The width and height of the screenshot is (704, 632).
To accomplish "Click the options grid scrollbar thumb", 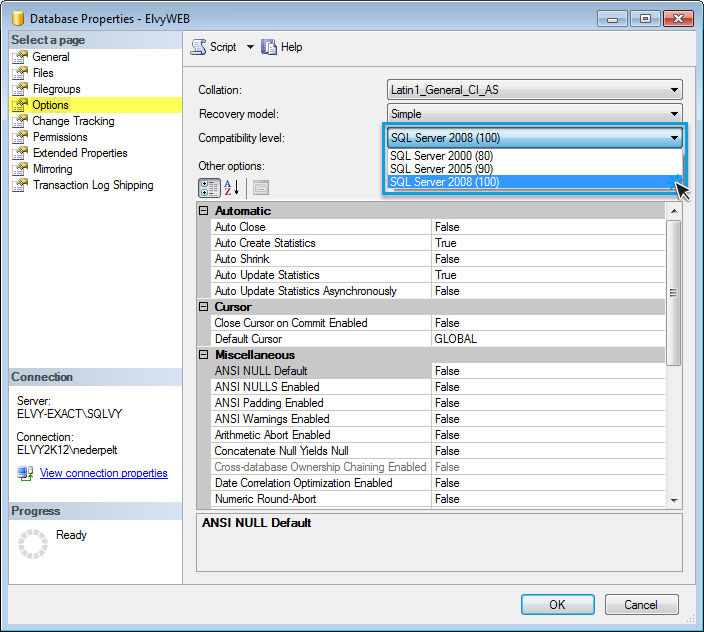I will point(673,293).
